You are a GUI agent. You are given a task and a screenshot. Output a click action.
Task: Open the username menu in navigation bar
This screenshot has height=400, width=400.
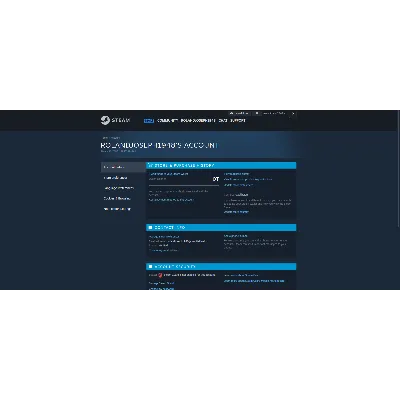[x=198, y=120]
